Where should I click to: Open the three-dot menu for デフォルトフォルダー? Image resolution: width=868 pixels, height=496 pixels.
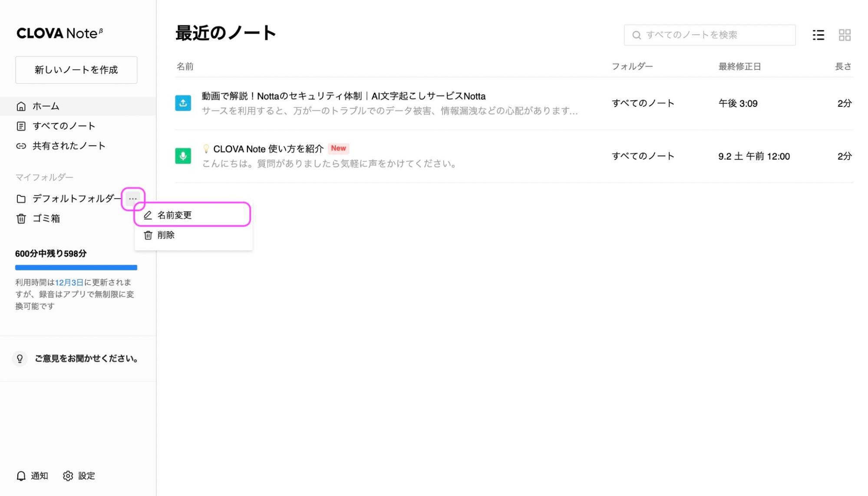[x=133, y=199]
